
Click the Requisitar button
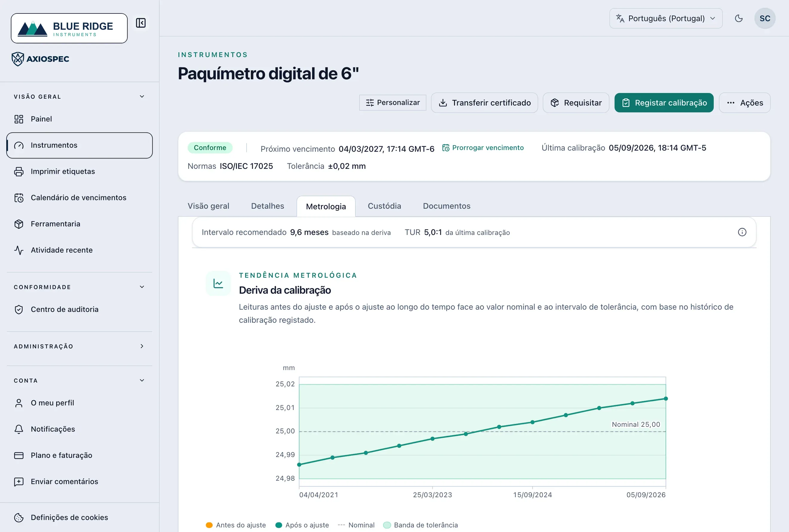coord(576,103)
